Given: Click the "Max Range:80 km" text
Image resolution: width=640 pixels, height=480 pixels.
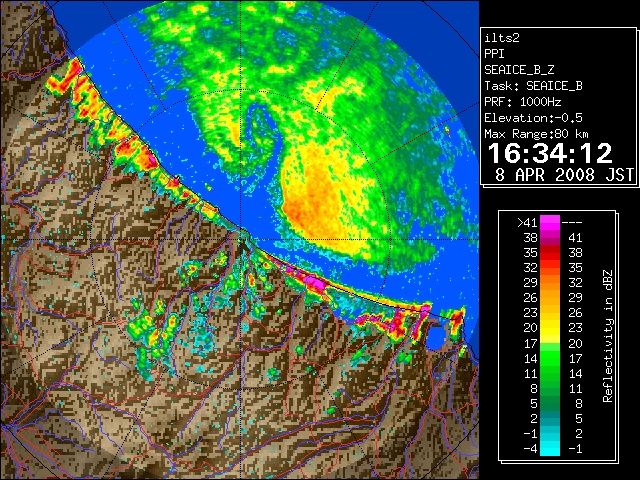Looking at the screenshot, I should point(536,134).
